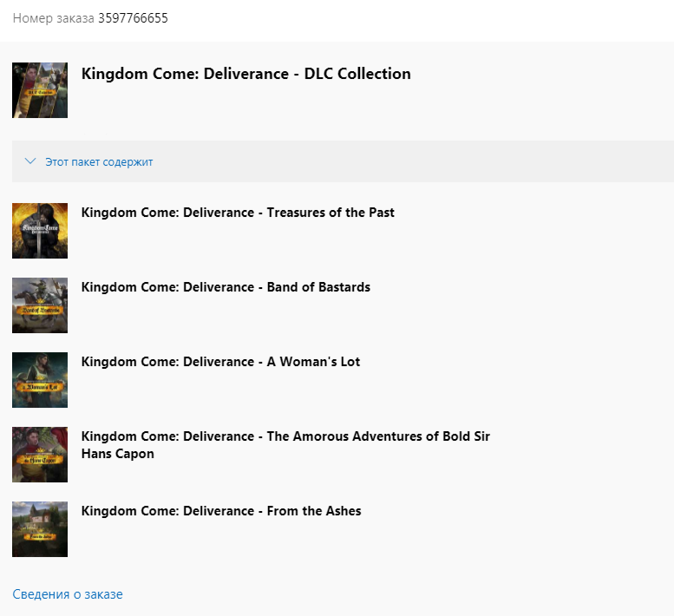Open Kingdom Come: Deliverance - DLC Collection title
Image resolution: width=674 pixels, height=616 pixels.
click(245, 74)
